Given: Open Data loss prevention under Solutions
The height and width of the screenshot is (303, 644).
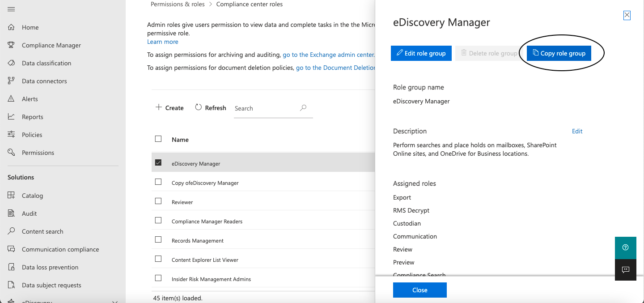Looking at the screenshot, I should [50, 267].
